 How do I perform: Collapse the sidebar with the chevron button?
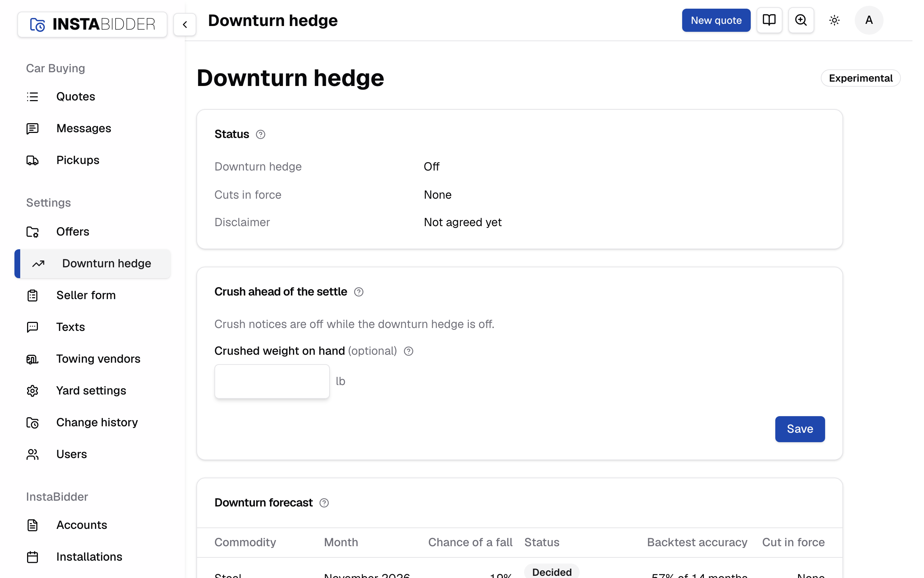[x=185, y=25]
